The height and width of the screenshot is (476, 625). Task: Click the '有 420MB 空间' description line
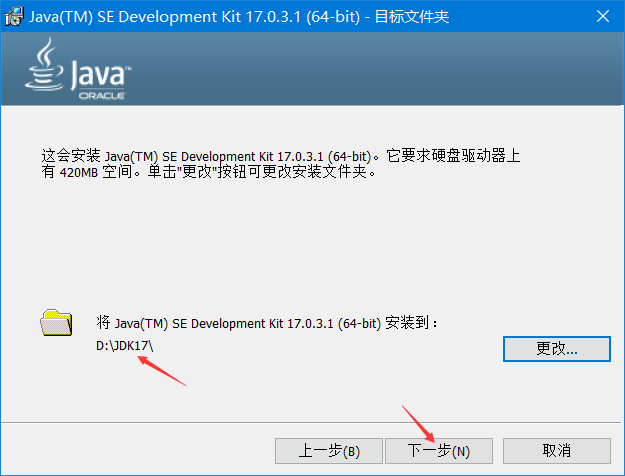[208, 172]
